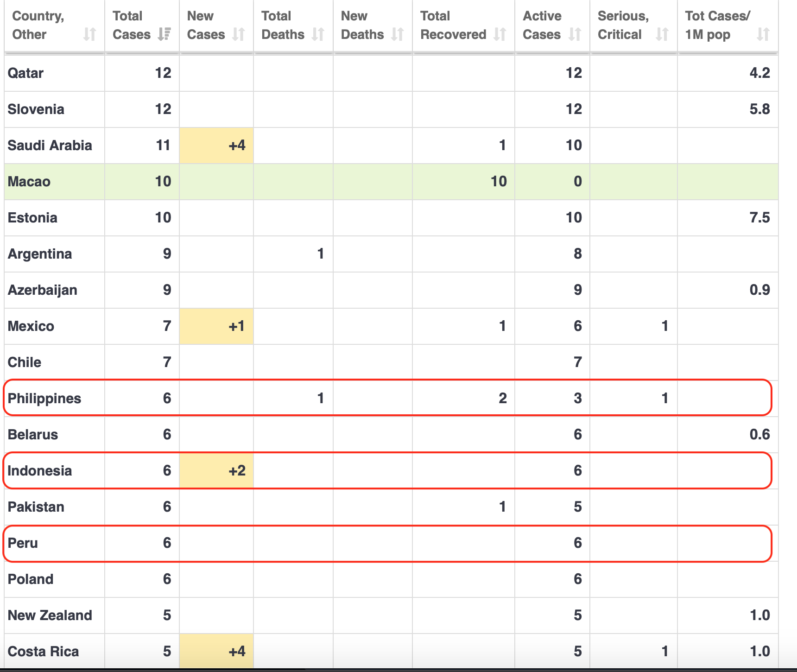
Task: Sort by Active Cases arrows icon
Action: (575, 34)
